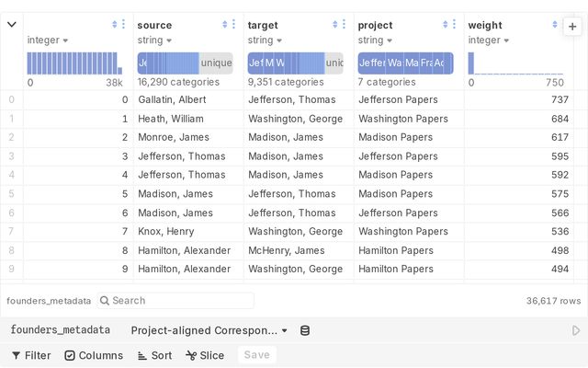Image resolution: width=588 pixels, height=368 pixels.
Task: Click the sort arrows on weight column
Action: (555, 25)
